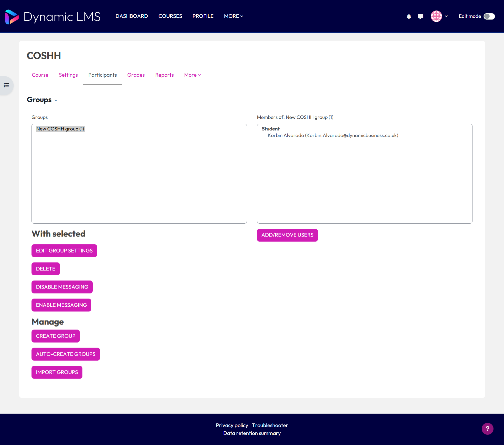Toggle Edit mode switch
The height and width of the screenshot is (446, 504).
(x=489, y=16)
